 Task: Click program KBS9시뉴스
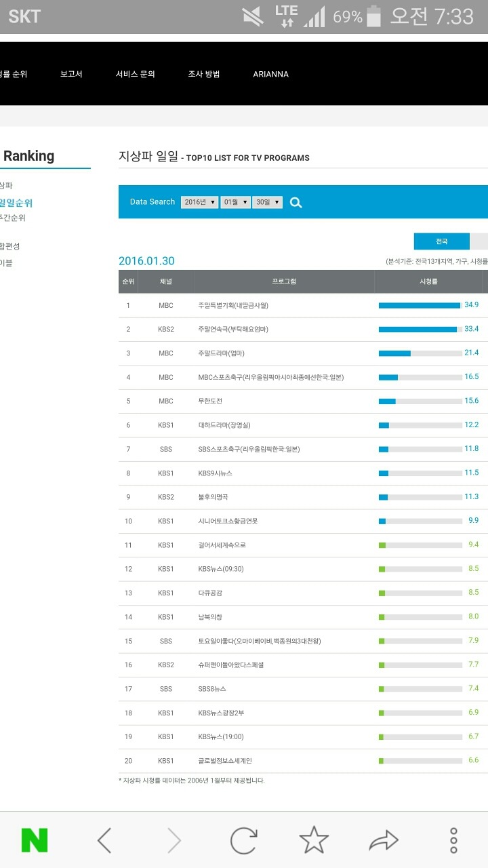216,473
